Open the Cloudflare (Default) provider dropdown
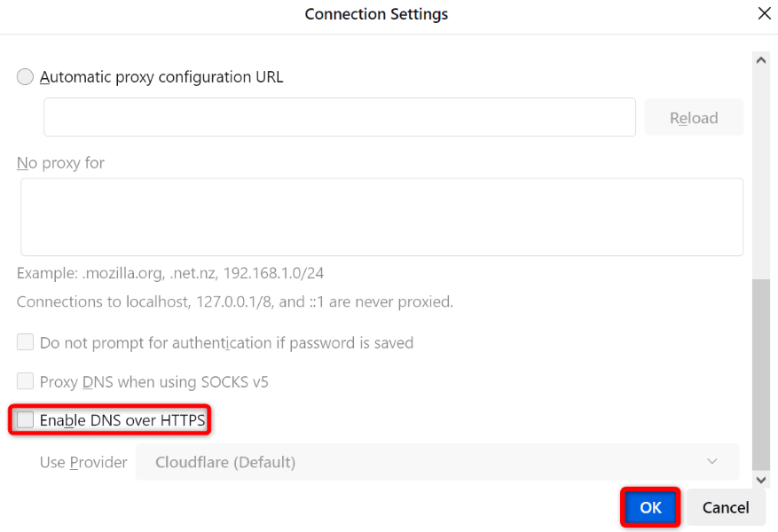778x532 pixels. pyautogui.click(x=436, y=462)
